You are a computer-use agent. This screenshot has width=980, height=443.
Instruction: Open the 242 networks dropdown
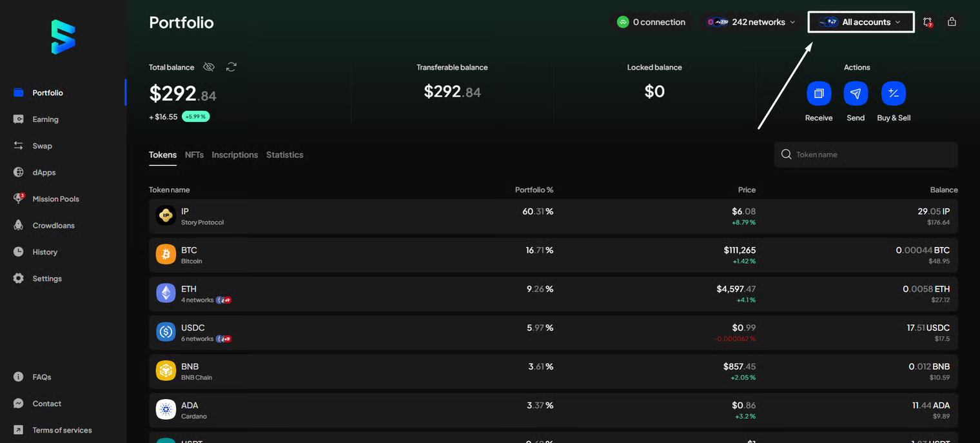pyautogui.click(x=751, y=22)
